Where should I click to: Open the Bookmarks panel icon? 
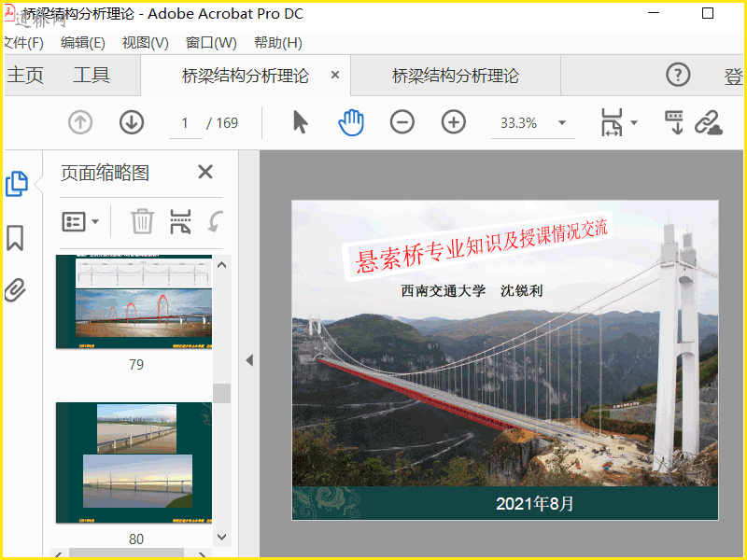tap(15, 238)
